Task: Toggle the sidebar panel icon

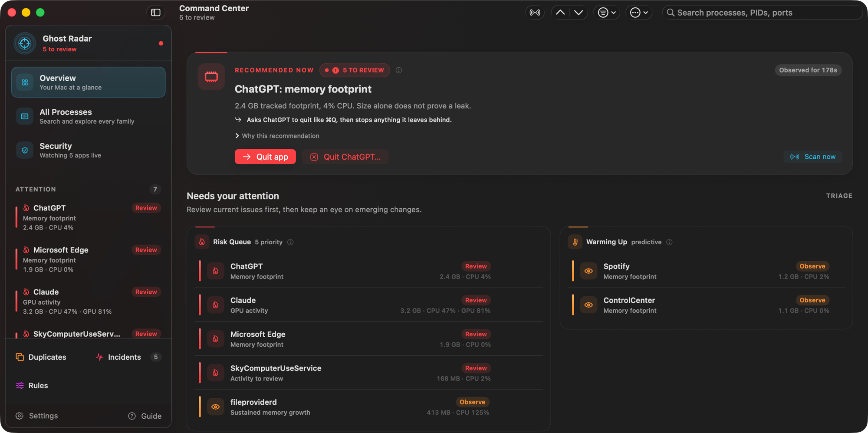Action: click(x=155, y=13)
